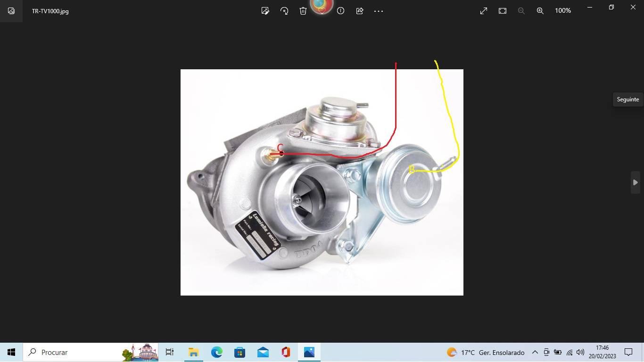Image resolution: width=644 pixels, height=362 pixels.
Task: Edit the image with the edit tool
Action: coord(265,10)
